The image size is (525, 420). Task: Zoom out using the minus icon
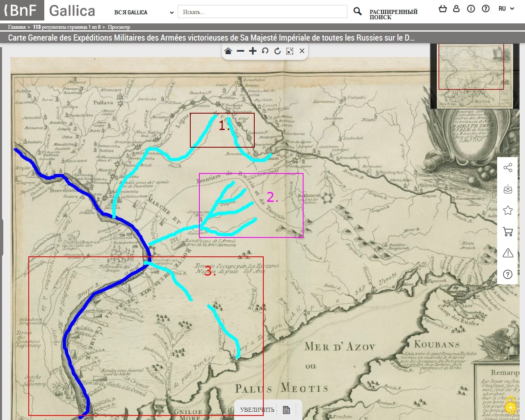point(241,51)
